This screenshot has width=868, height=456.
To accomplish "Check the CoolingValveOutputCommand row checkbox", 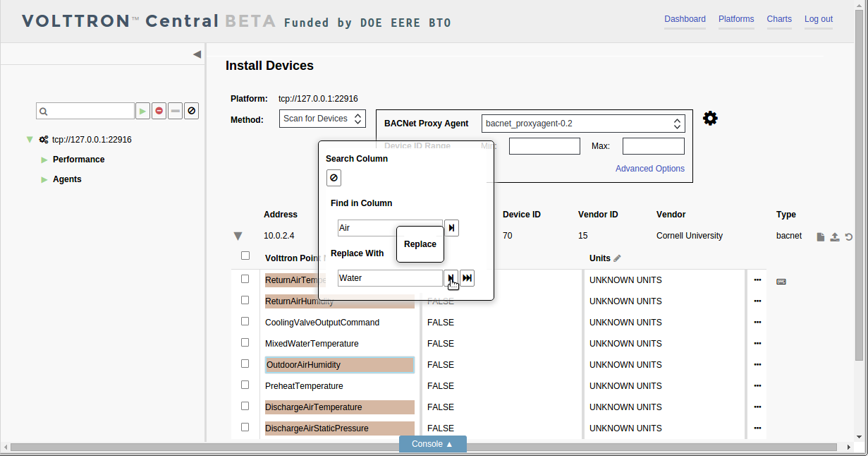I will point(245,321).
